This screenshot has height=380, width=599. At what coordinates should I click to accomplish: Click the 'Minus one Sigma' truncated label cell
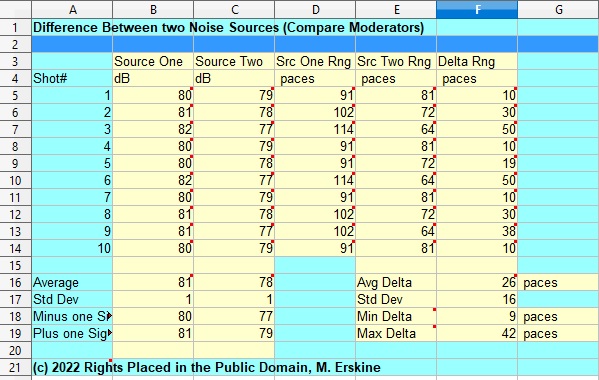[72, 316]
